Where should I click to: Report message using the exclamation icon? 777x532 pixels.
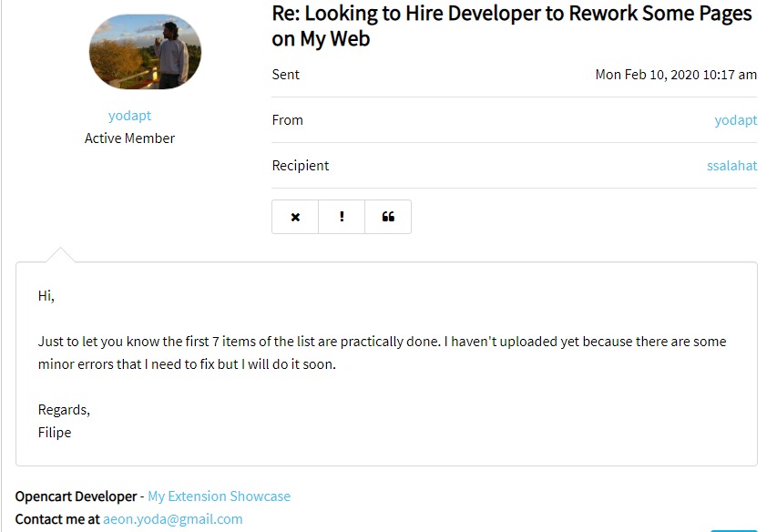(342, 217)
